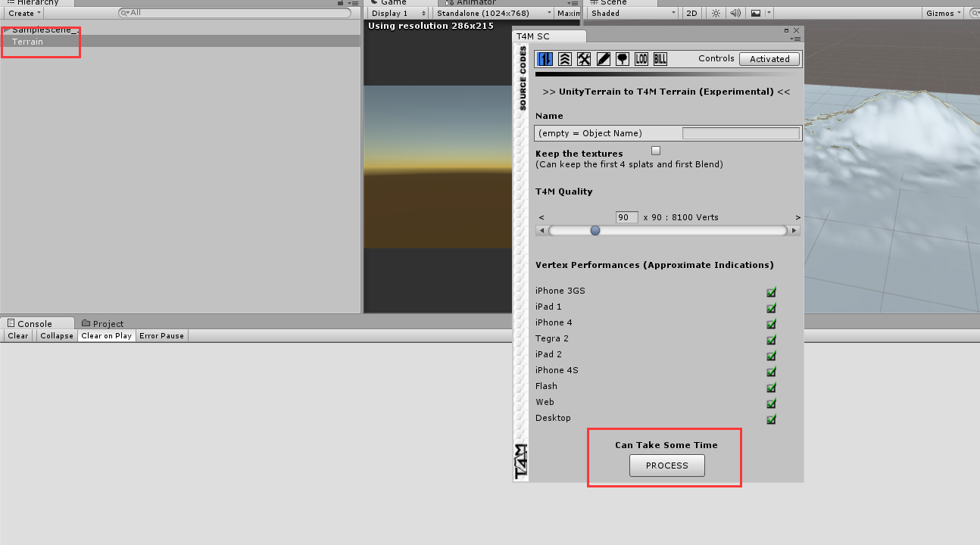The height and width of the screenshot is (545, 980).
Task: Toggle Tegra 2 performance checkbox
Action: point(771,339)
